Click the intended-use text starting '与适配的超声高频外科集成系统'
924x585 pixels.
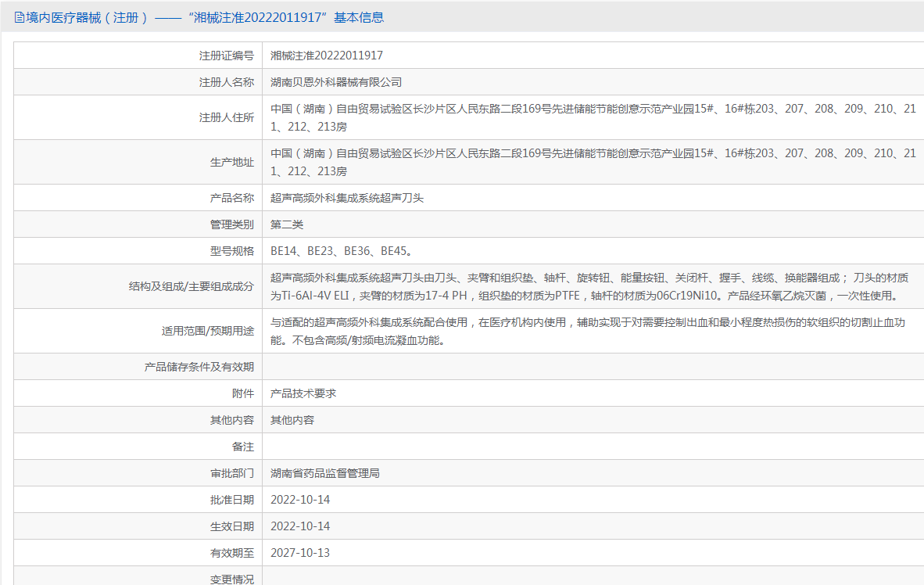tap(588, 332)
